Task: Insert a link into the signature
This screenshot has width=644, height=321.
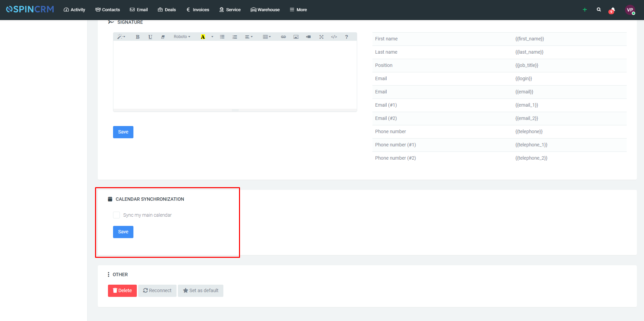Action: (283, 36)
